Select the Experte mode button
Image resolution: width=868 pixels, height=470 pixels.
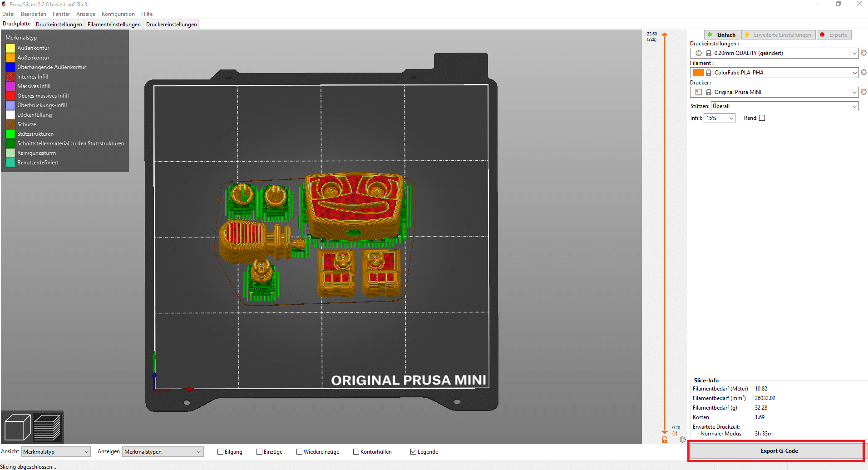click(x=834, y=35)
